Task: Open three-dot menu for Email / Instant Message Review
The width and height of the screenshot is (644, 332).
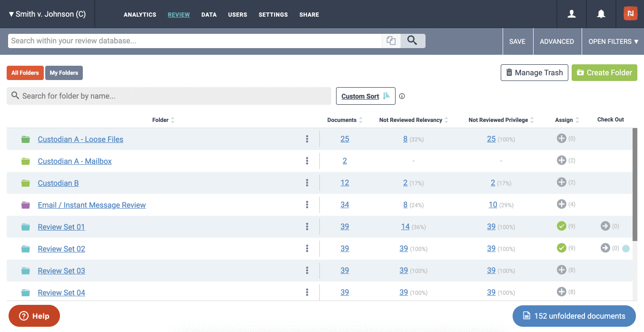Action: click(x=307, y=205)
